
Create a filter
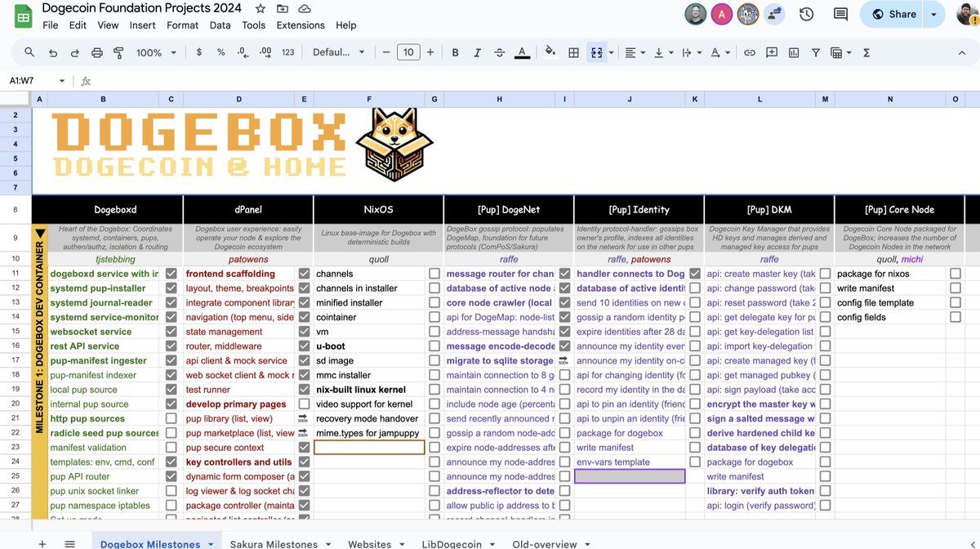tap(815, 52)
